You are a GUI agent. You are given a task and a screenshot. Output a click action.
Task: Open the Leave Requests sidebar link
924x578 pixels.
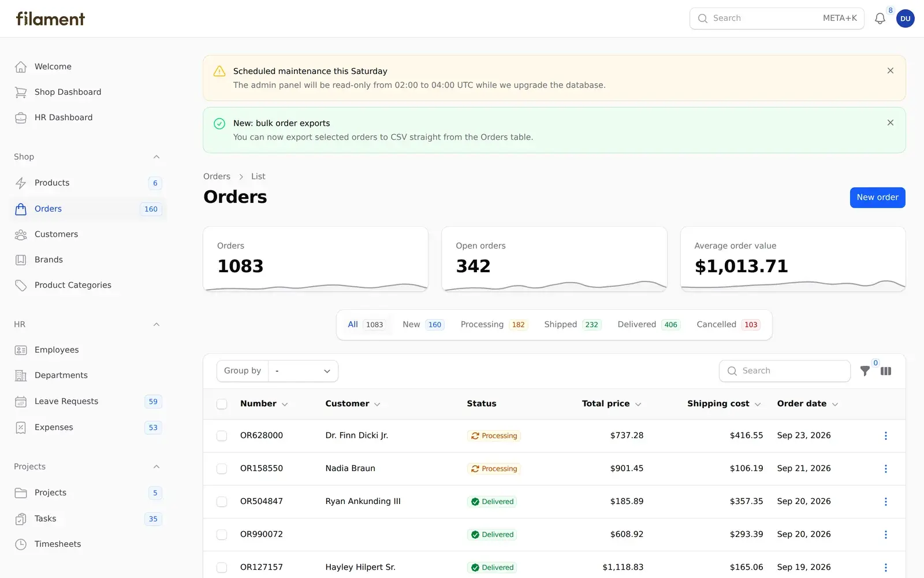pos(88,402)
